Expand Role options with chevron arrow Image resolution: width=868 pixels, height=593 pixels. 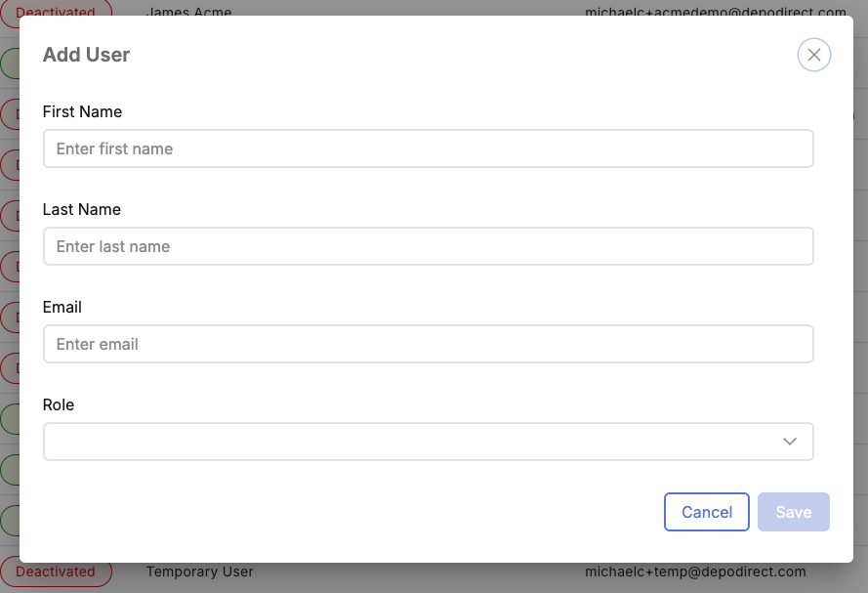(789, 442)
